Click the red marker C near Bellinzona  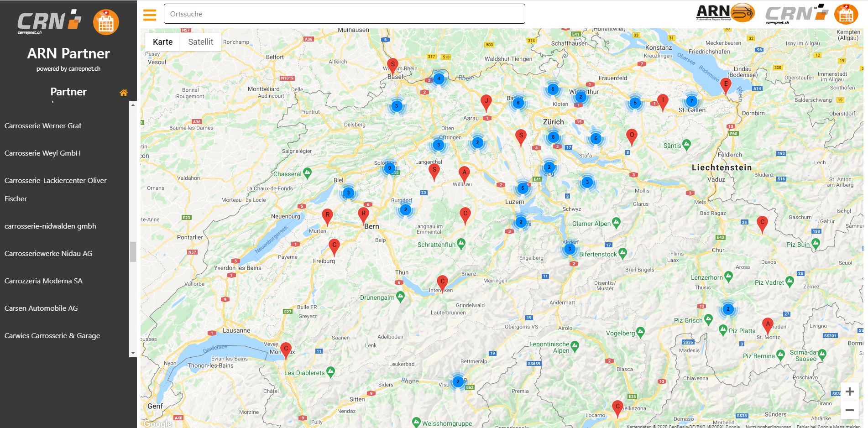(x=617, y=408)
